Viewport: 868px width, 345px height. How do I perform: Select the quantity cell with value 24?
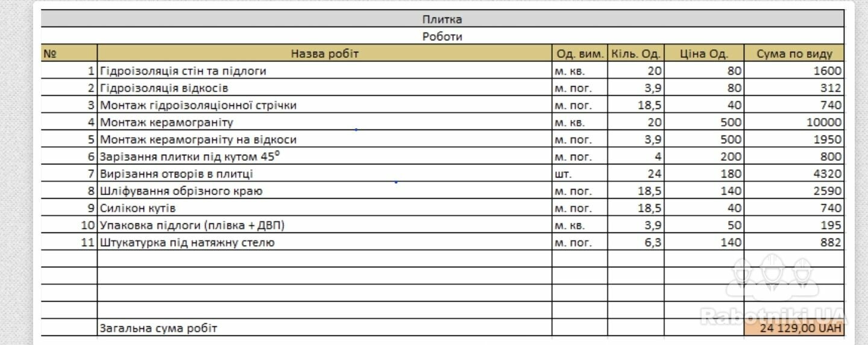point(636,174)
